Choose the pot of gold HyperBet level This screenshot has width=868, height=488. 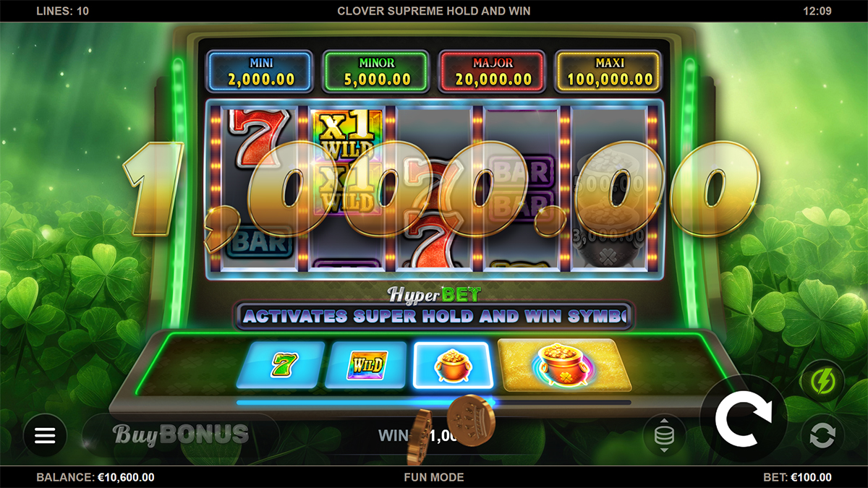[x=453, y=364]
